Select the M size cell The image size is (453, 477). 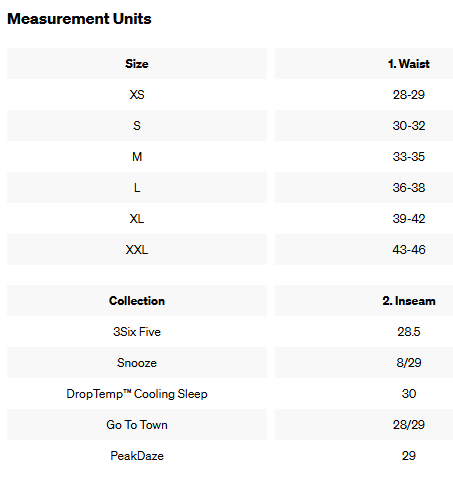click(x=137, y=157)
